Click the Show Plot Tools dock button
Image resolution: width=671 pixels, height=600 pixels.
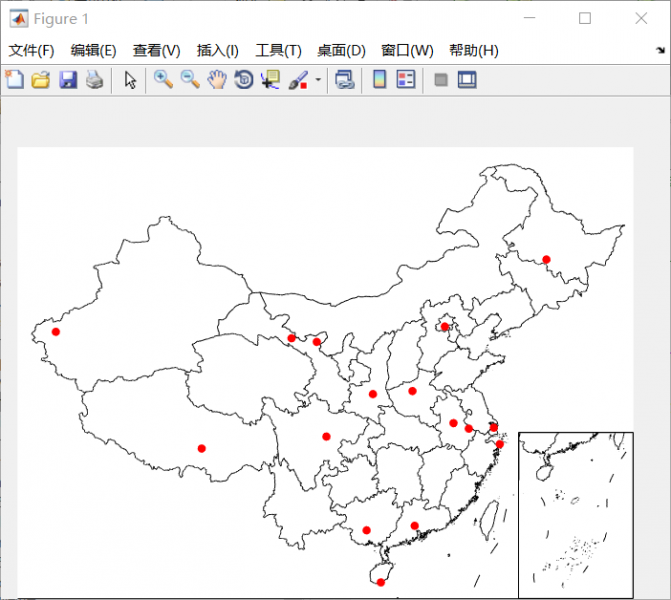point(467,80)
